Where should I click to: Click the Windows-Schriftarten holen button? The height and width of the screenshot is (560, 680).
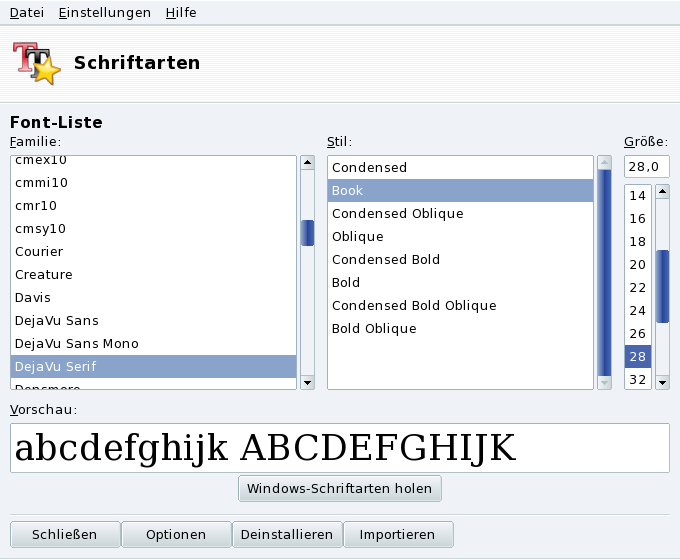(x=339, y=489)
